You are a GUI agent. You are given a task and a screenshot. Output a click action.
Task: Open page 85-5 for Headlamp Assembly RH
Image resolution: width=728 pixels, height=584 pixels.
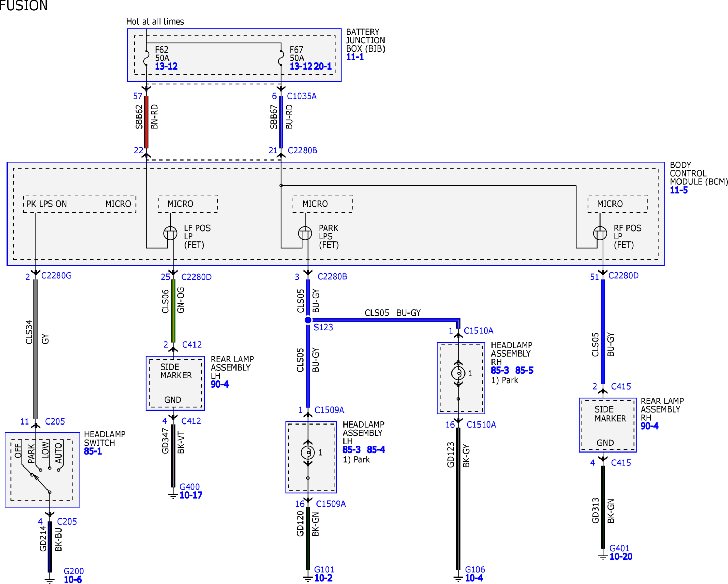click(x=524, y=370)
